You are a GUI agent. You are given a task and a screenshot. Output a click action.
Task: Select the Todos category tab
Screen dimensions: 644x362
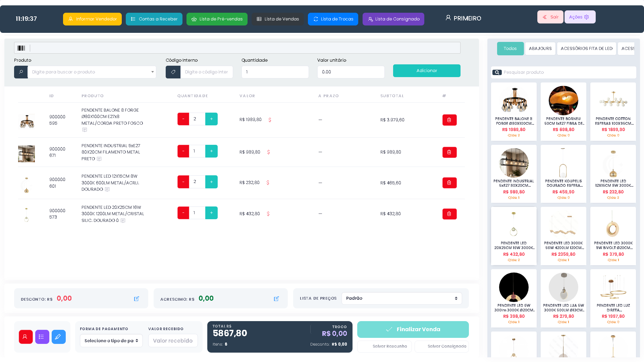(510, 49)
